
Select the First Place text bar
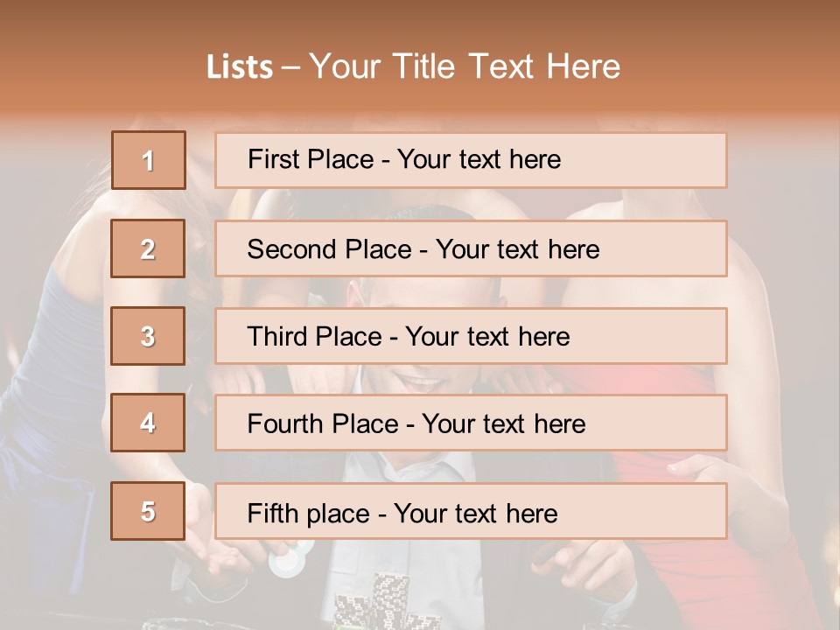point(471,160)
